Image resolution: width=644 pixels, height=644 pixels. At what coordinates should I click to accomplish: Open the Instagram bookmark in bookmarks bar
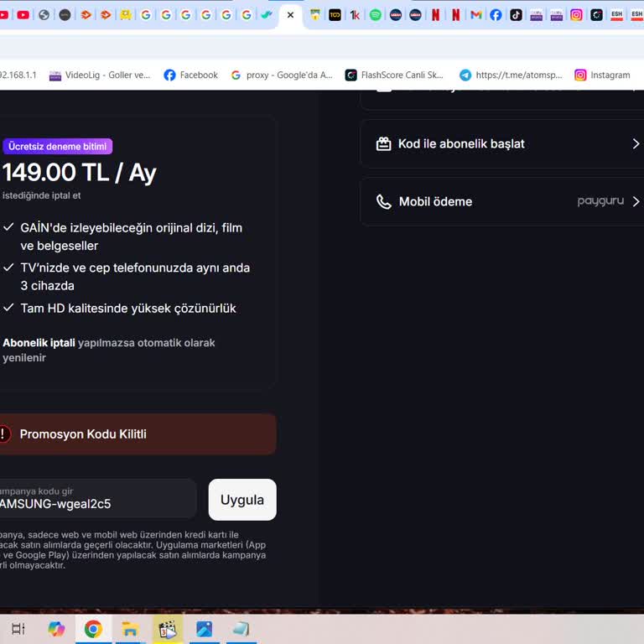(x=602, y=75)
